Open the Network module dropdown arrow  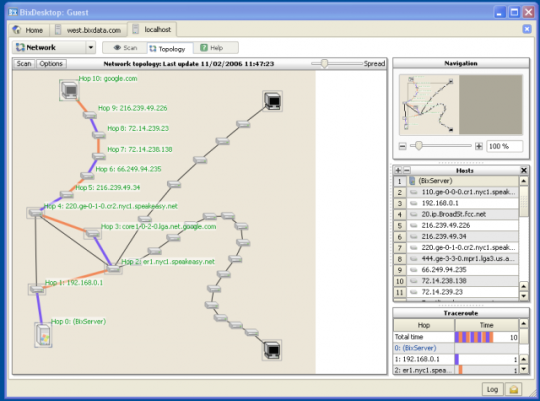tap(91, 48)
